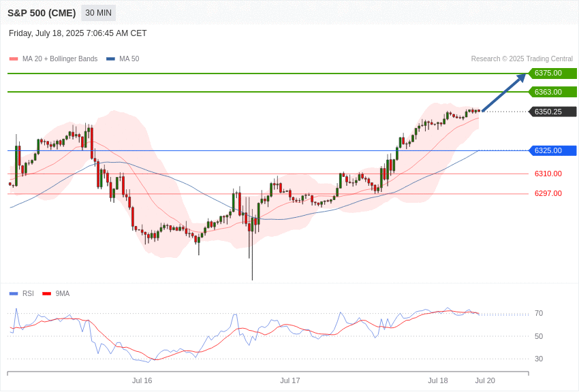Select the S&P 500 (CME) chart title

[42, 13]
